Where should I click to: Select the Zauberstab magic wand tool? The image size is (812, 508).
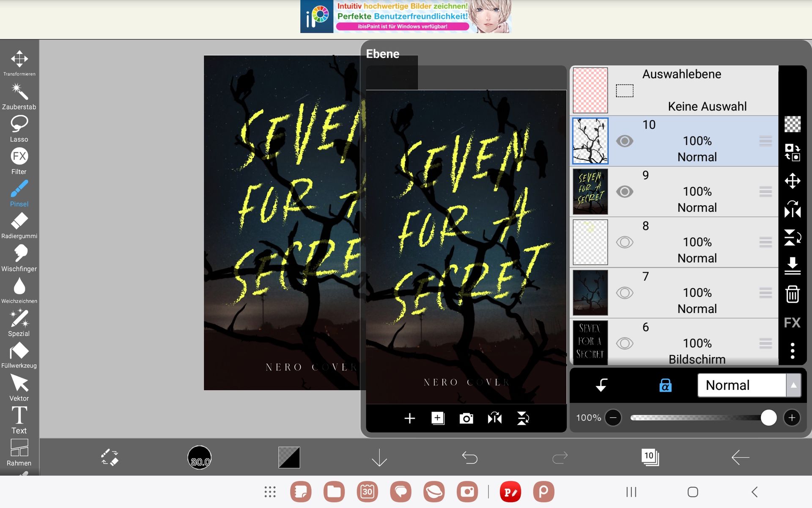(19, 96)
